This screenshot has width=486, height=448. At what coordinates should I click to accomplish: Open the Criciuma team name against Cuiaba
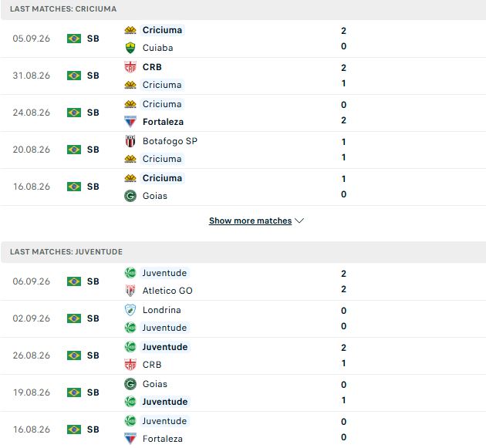pos(162,30)
